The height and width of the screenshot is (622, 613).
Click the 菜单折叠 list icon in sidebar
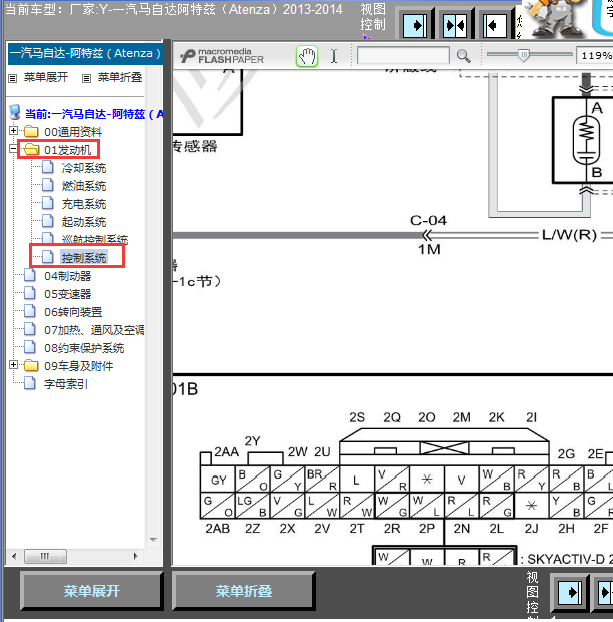click(86, 79)
